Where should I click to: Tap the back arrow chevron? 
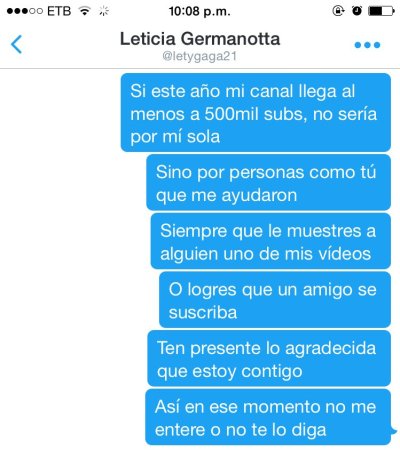[16, 44]
